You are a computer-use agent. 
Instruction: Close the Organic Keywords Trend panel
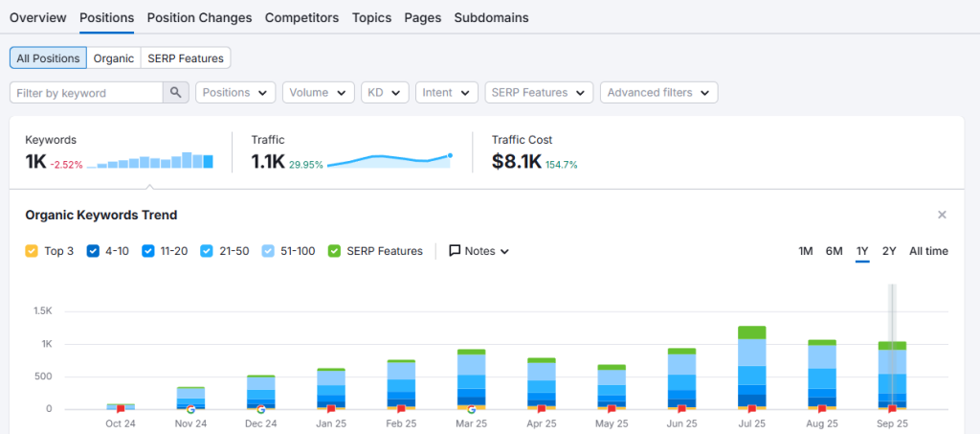[x=942, y=216]
